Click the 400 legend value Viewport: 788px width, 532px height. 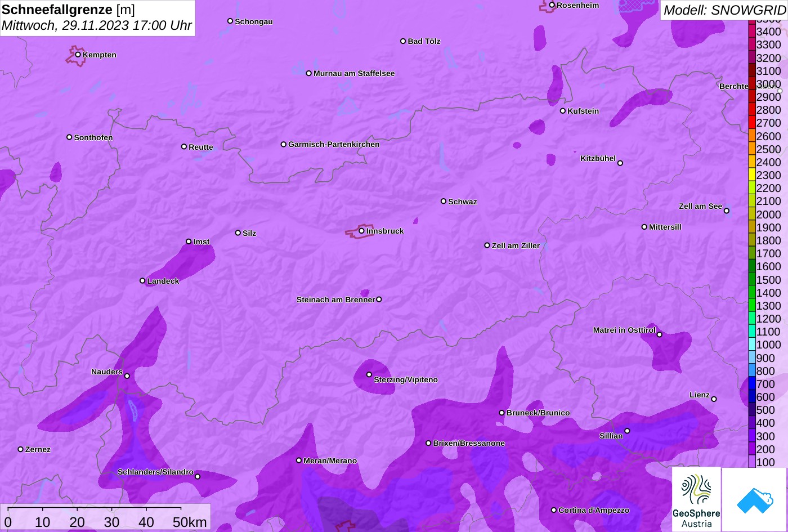coord(765,423)
